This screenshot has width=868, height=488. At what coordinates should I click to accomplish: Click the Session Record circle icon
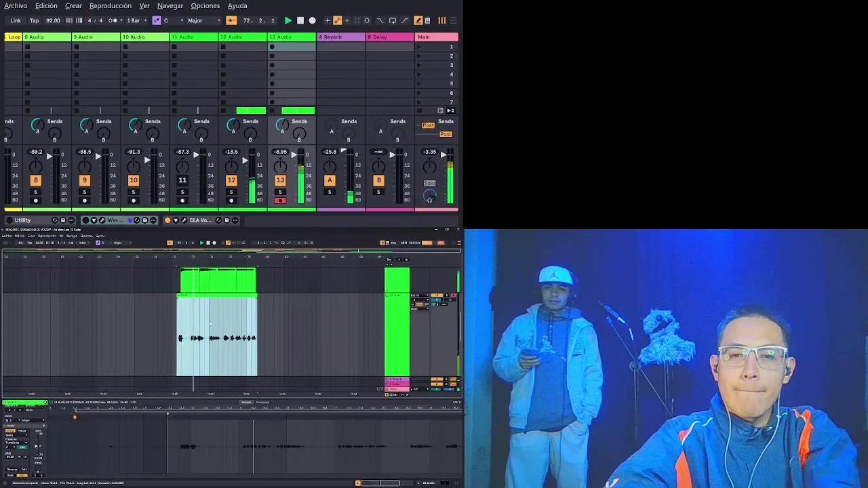point(367,20)
